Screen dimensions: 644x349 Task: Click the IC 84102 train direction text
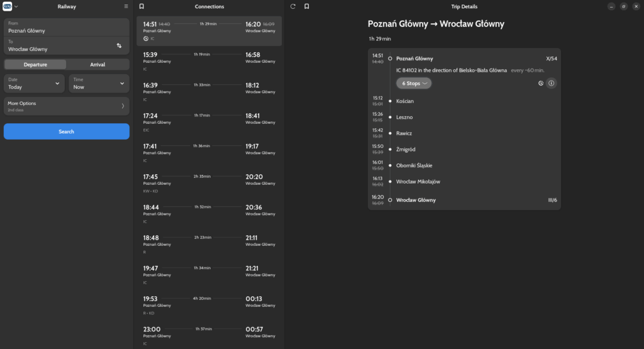click(452, 70)
